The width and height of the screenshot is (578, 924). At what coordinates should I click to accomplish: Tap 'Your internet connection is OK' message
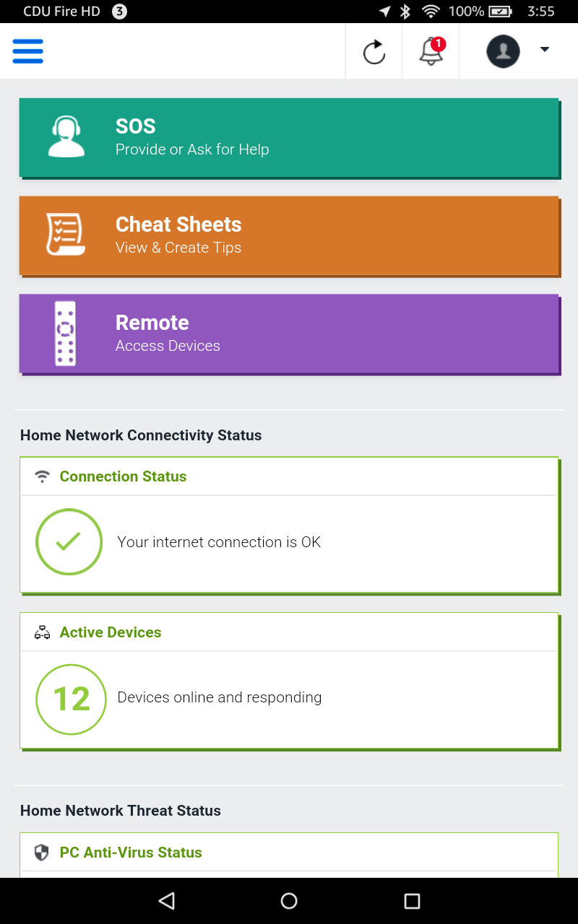tap(219, 542)
